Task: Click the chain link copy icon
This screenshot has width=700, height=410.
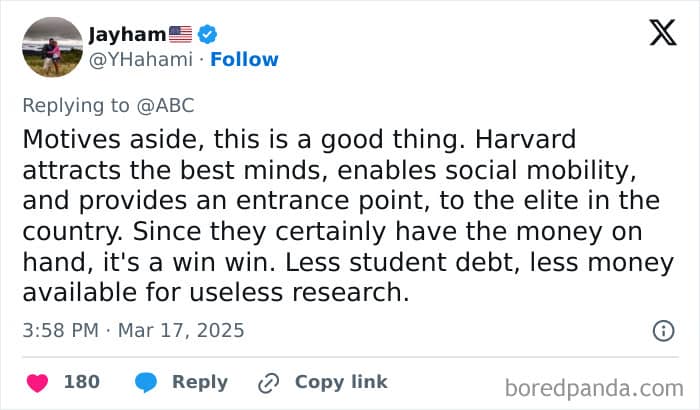Action: click(x=268, y=382)
